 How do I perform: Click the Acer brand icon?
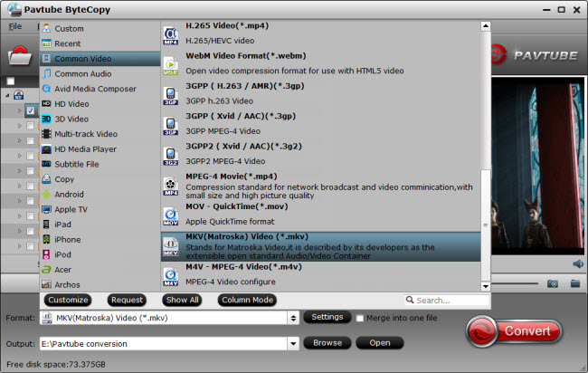pos(46,270)
